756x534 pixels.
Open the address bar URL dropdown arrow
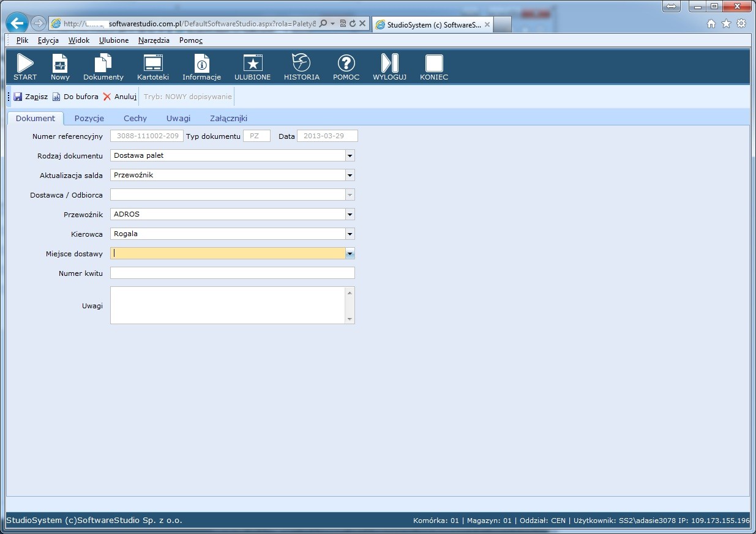[332, 24]
